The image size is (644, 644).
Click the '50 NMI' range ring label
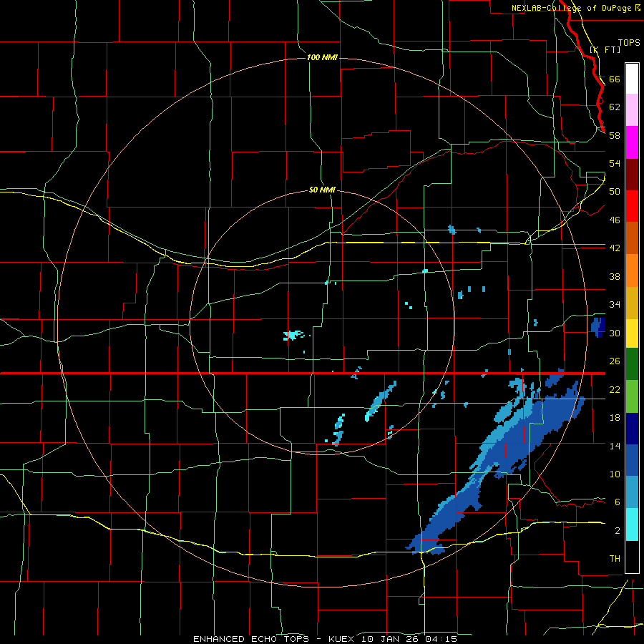coord(322,190)
